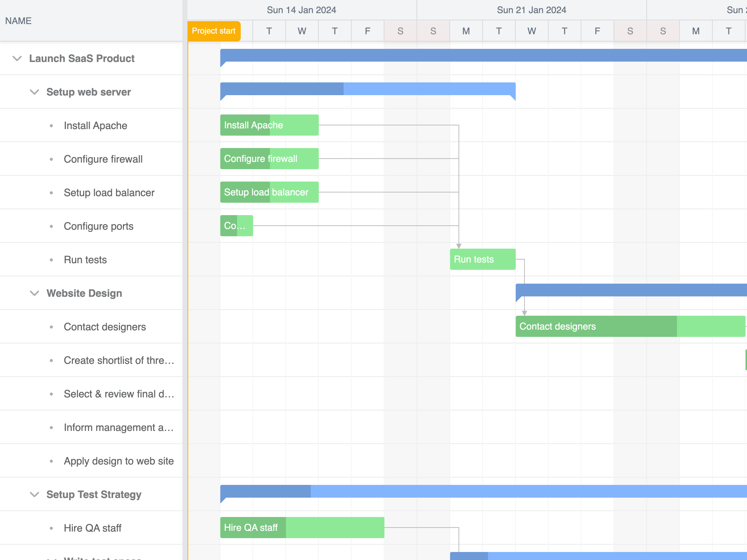Select the Setup load balancer task bar
Viewport: 747px width, 560px height.
(269, 192)
